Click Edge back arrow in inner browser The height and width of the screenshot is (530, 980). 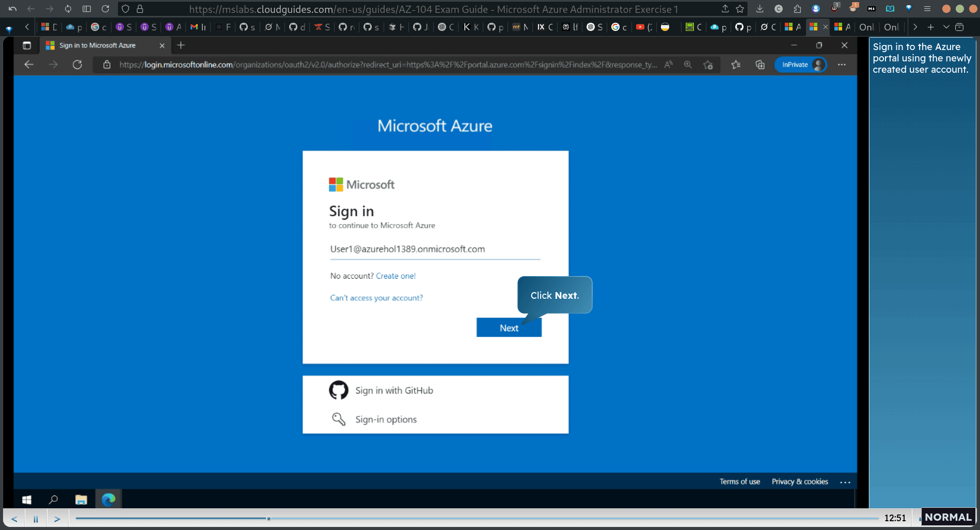(x=29, y=65)
